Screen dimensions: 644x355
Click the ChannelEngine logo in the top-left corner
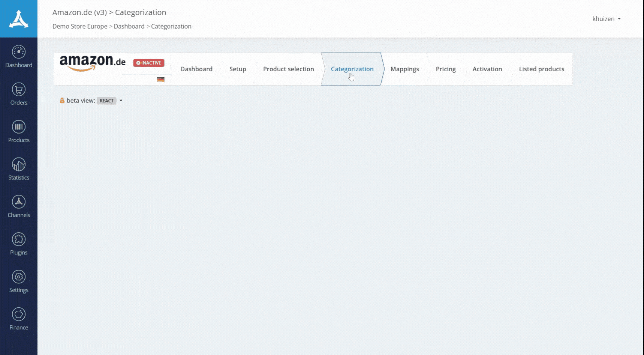pos(18,19)
